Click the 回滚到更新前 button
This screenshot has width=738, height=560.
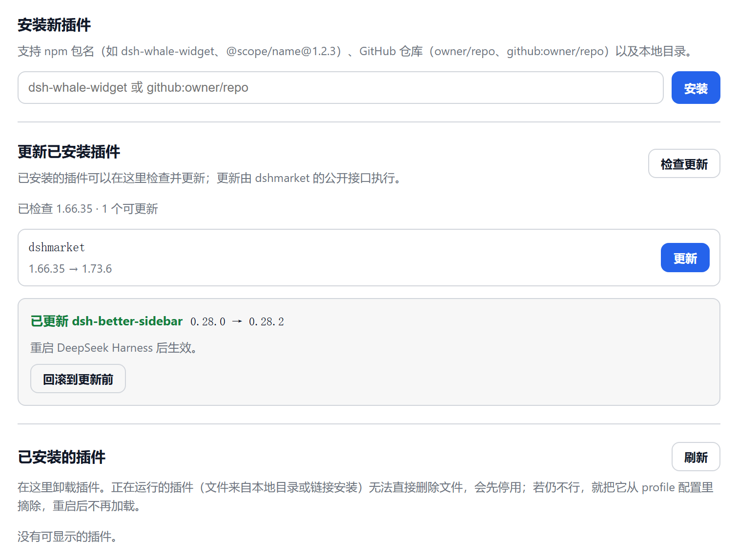(78, 379)
